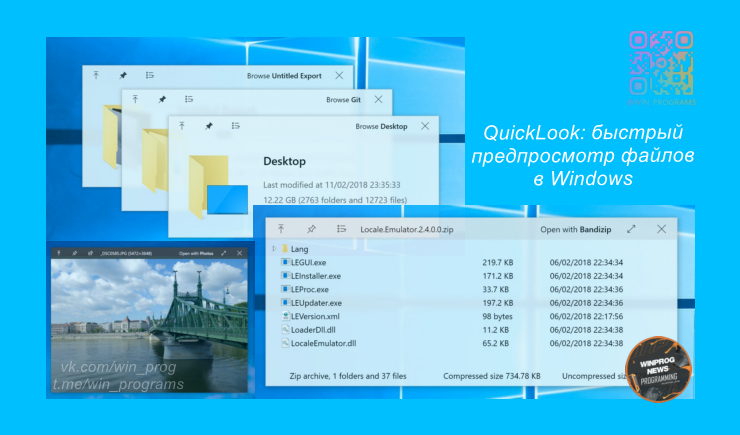The width and height of the screenshot is (740, 435).
Task: Click Browse Git in second window
Action: [343, 100]
